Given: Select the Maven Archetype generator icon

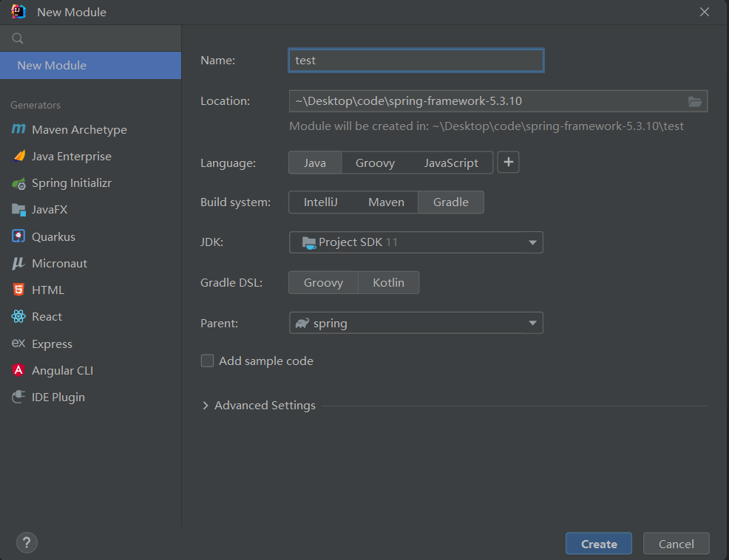Looking at the screenshot, I should [x=18, y=129].
